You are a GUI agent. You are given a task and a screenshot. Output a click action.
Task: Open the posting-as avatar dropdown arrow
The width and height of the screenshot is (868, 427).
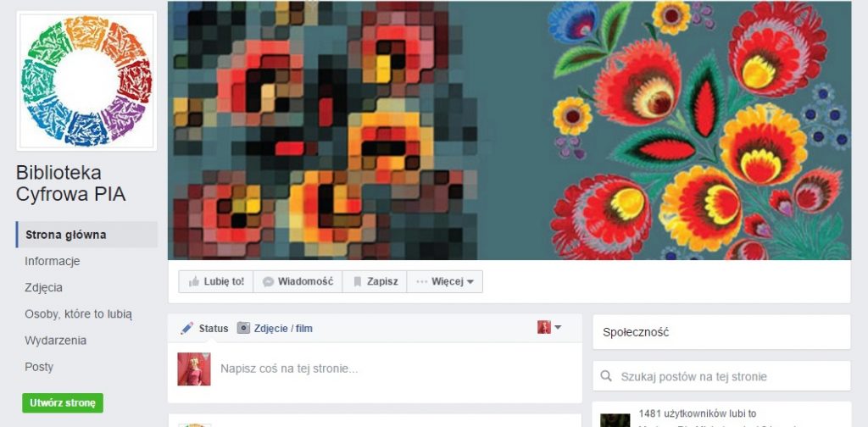click(558, 327)
